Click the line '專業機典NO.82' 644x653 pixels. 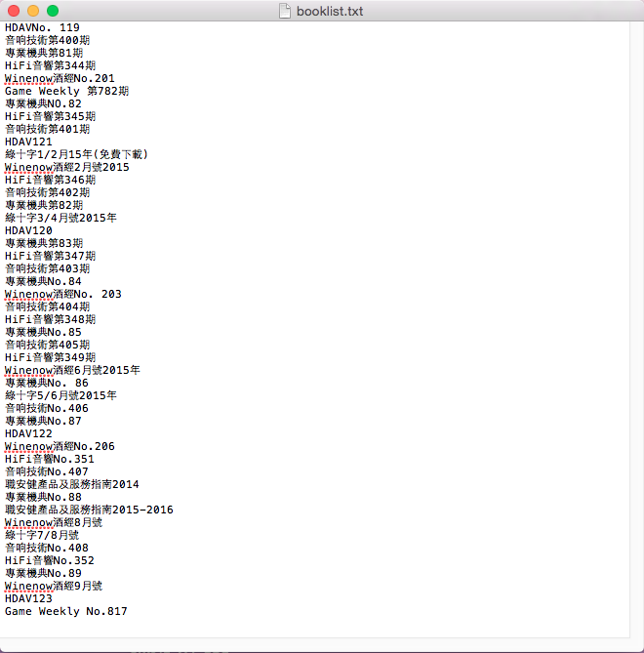pos(43,103)
